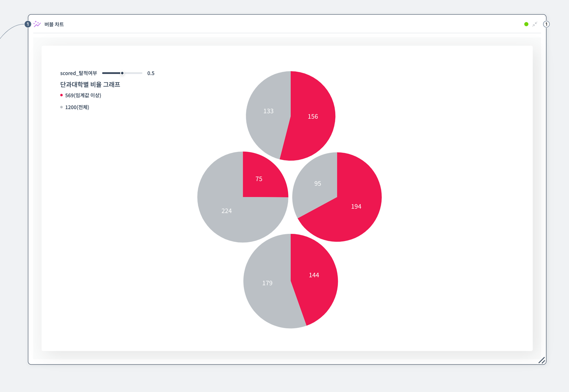Click the 0.5 slider value label
Viewport: 569px width, 392px height.
click(x=151, y=73)
